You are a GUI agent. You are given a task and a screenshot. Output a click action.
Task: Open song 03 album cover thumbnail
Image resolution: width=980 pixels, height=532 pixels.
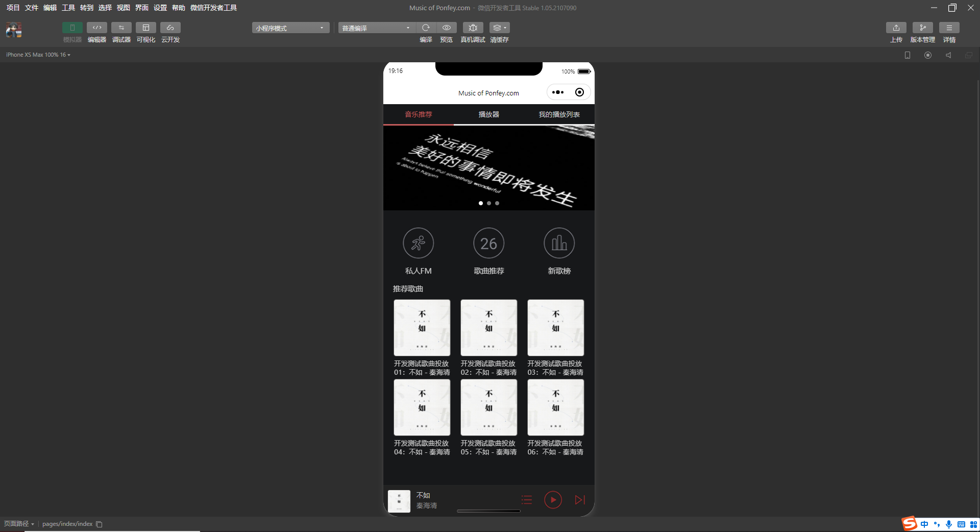[x=555, y=328]
